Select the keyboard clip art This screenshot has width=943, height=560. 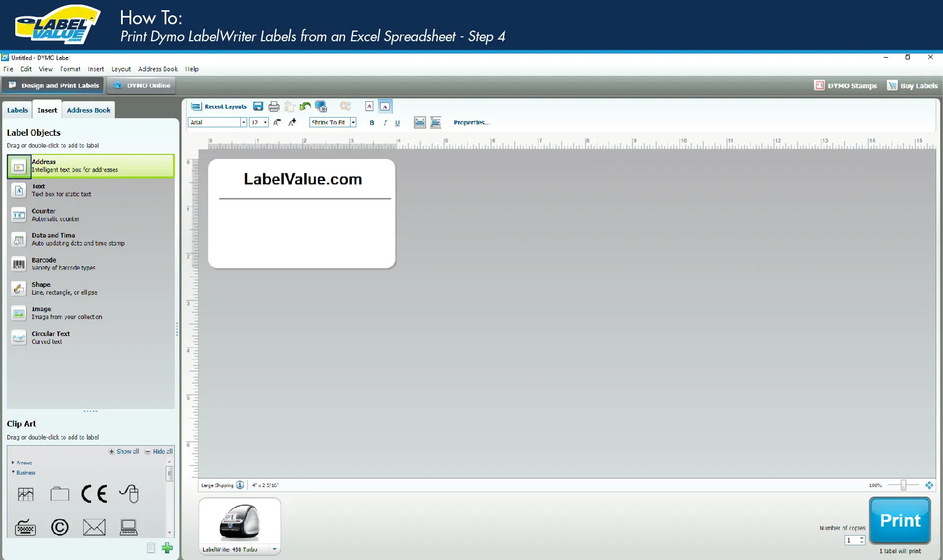pos(25,527)
